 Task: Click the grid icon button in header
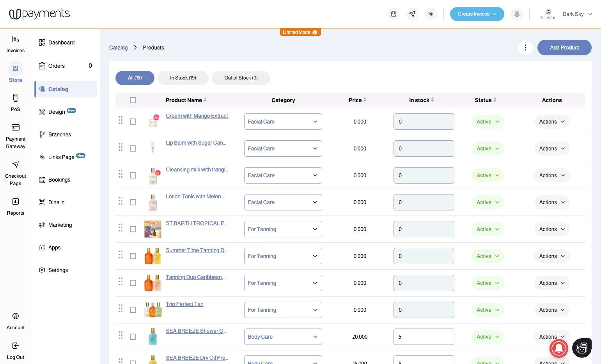point(394,14)
